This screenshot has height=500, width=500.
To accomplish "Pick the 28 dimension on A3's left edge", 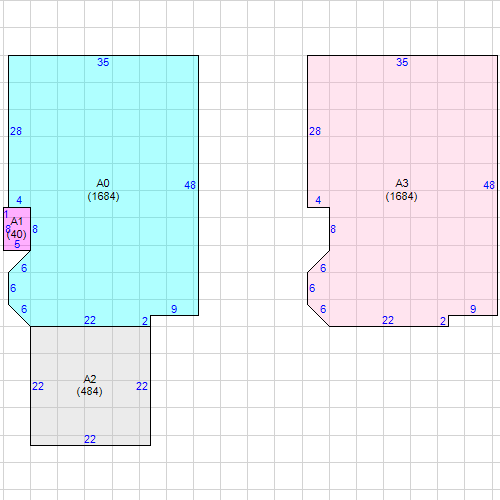I will coord(315,131).
